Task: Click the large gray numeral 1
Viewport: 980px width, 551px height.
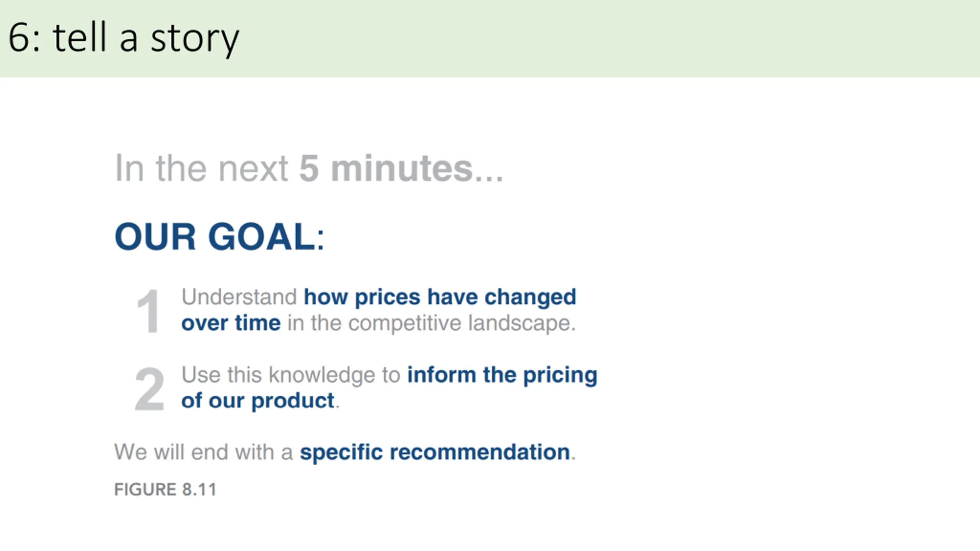Action: [x=148, y=311]
